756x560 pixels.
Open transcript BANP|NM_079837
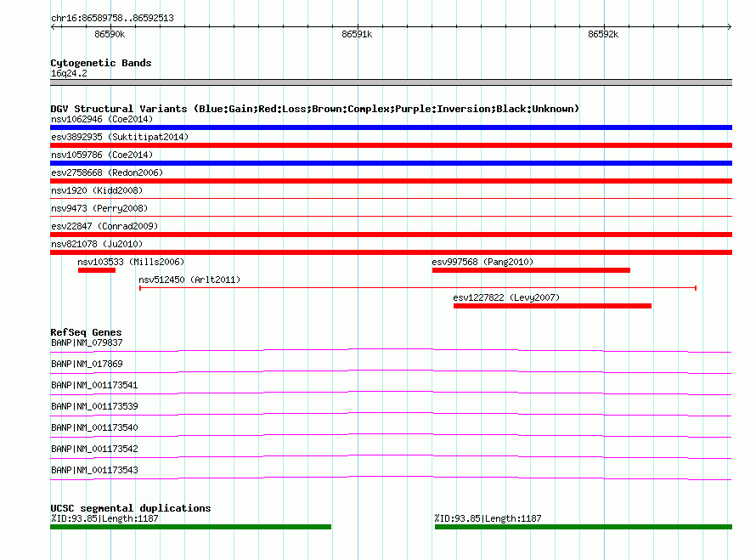pos(87,343)
